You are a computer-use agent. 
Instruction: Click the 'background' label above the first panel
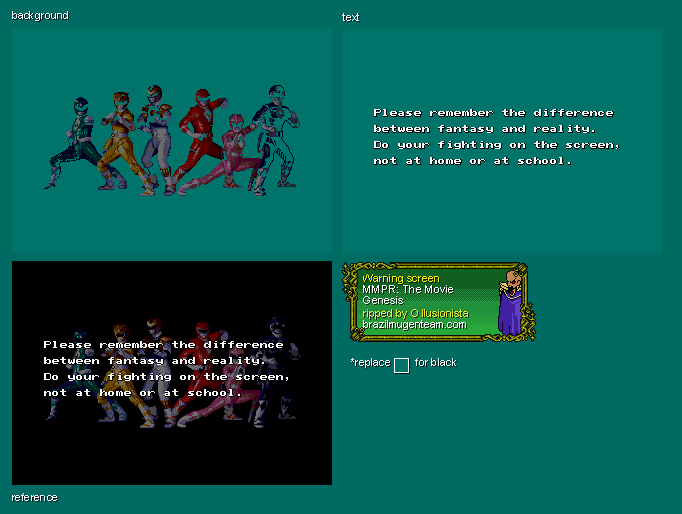tap(40, 16)
